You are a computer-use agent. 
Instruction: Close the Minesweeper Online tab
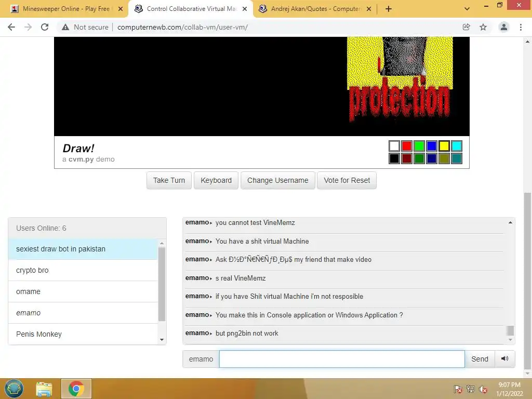[x=121, y=9]
